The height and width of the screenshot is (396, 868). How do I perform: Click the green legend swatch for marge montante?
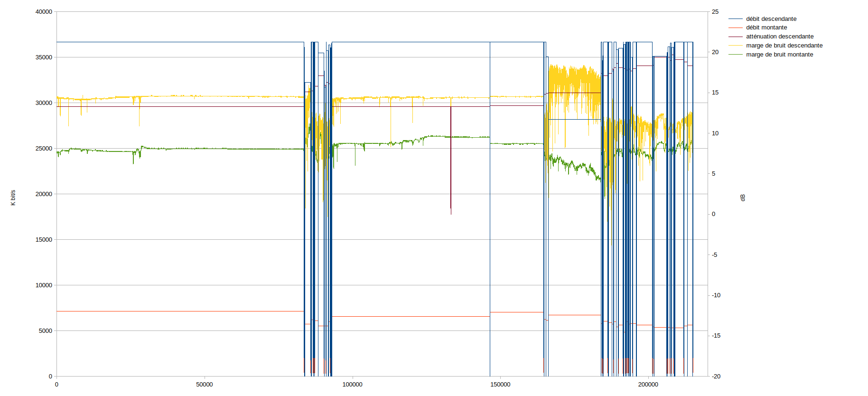tap(735, 55)
